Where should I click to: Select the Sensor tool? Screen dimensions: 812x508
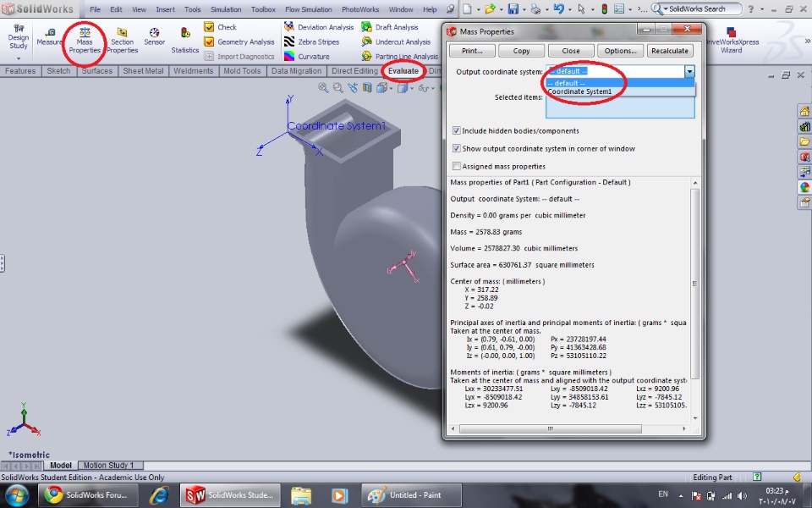[x=154, y=36]
